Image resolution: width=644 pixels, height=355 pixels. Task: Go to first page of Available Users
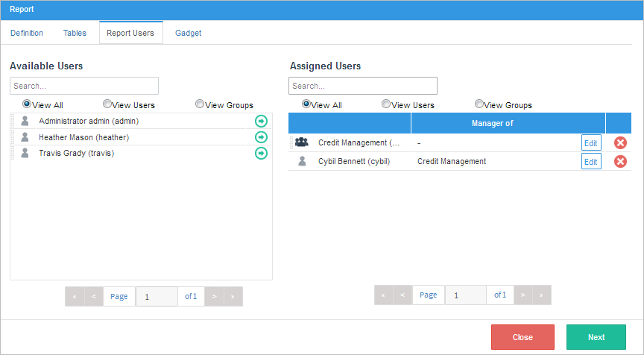[x=75, y=296]
